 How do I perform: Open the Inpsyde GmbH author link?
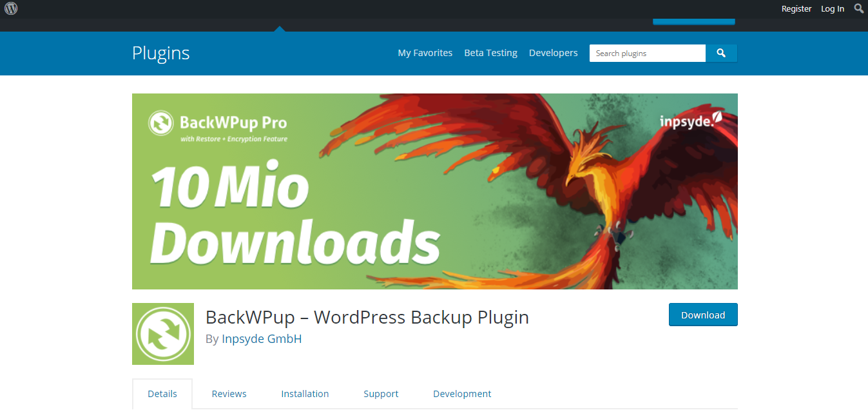tap(262, 338)
